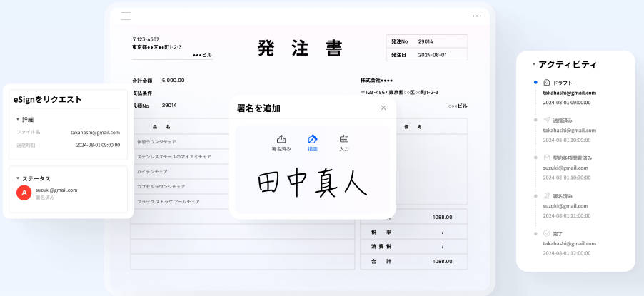The width and height of the screenshot is (644, 296).
Task: Select the upload 署名済み signature icon
Action: [281, 139]
